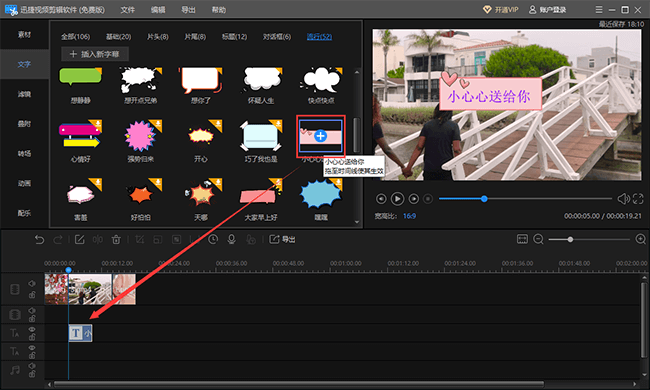Viewport: 650px width, 390px height.
Task: Stop the preview playback
Action: pyautogui.click(x=428, y=199)
